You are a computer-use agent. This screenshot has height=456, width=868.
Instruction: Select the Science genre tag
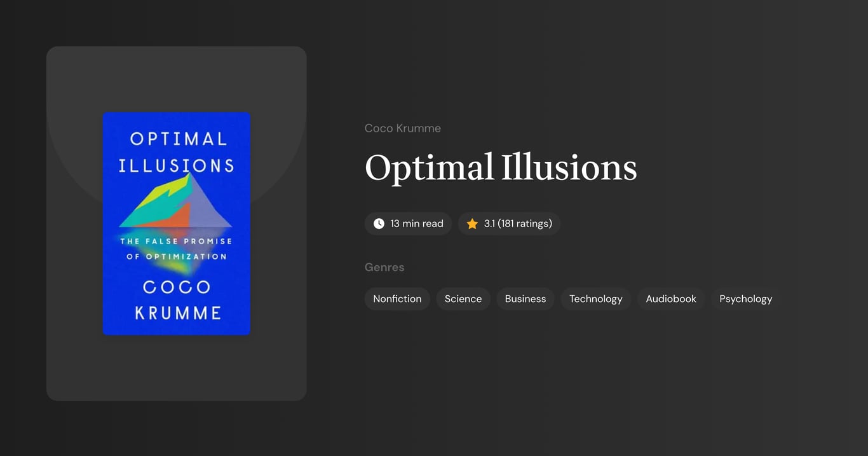point(463,298)
